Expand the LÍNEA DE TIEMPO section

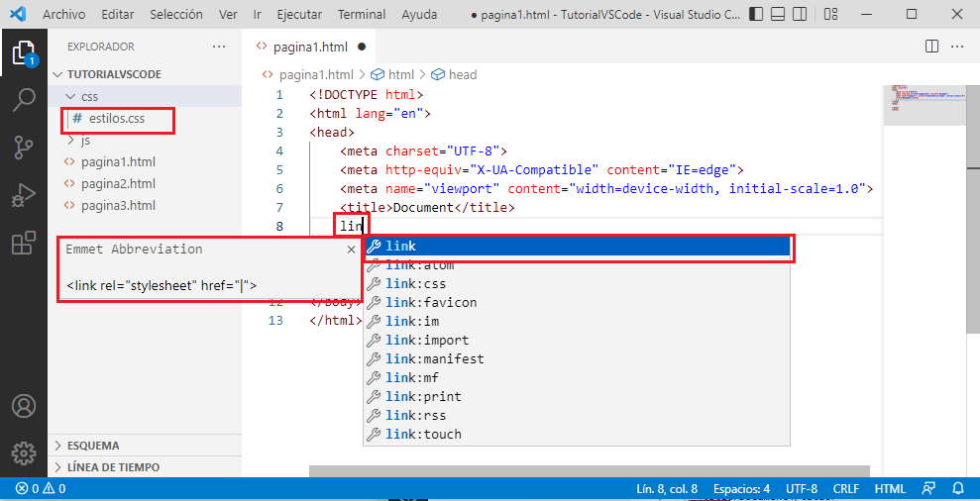point(145,467)
